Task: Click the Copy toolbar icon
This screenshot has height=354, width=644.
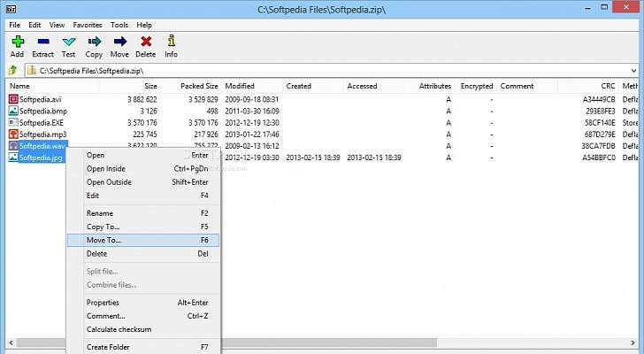Action: [94, 42]
